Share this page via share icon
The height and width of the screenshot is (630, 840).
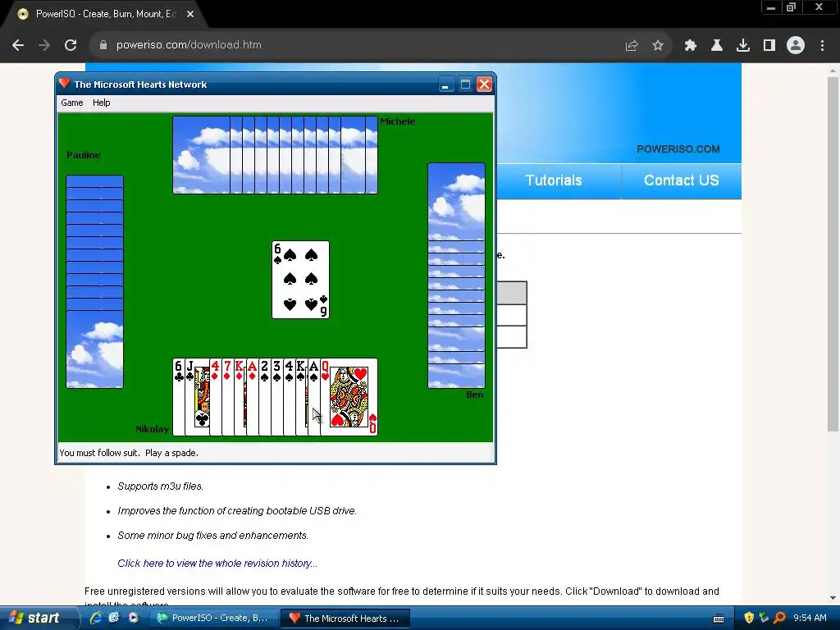click(632, 46)
